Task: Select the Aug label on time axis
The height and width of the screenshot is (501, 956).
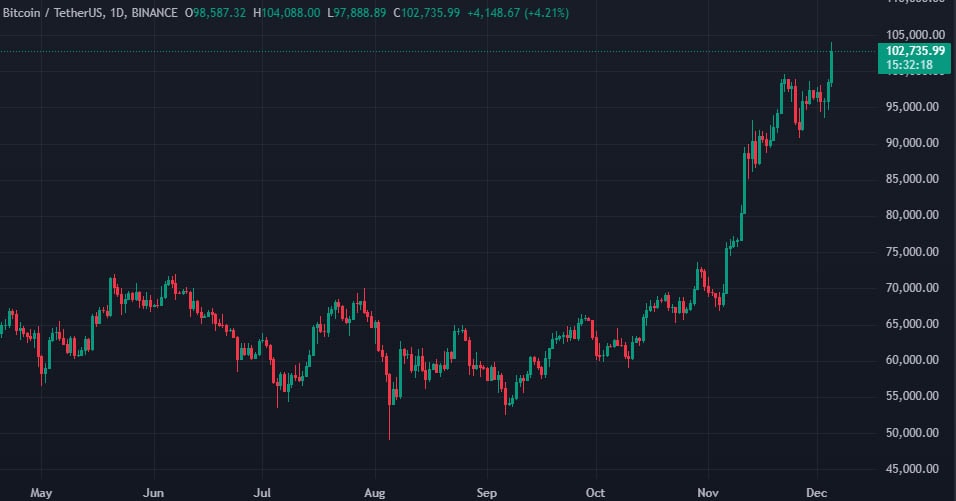Action: [x=374, y=492]
